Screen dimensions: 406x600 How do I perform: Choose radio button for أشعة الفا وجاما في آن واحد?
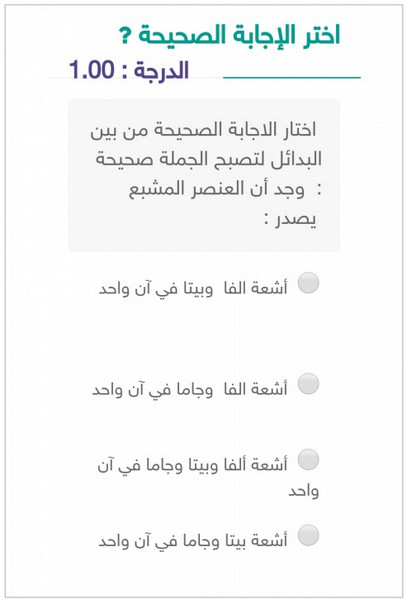pyautogui.click(x=308, y=384)
